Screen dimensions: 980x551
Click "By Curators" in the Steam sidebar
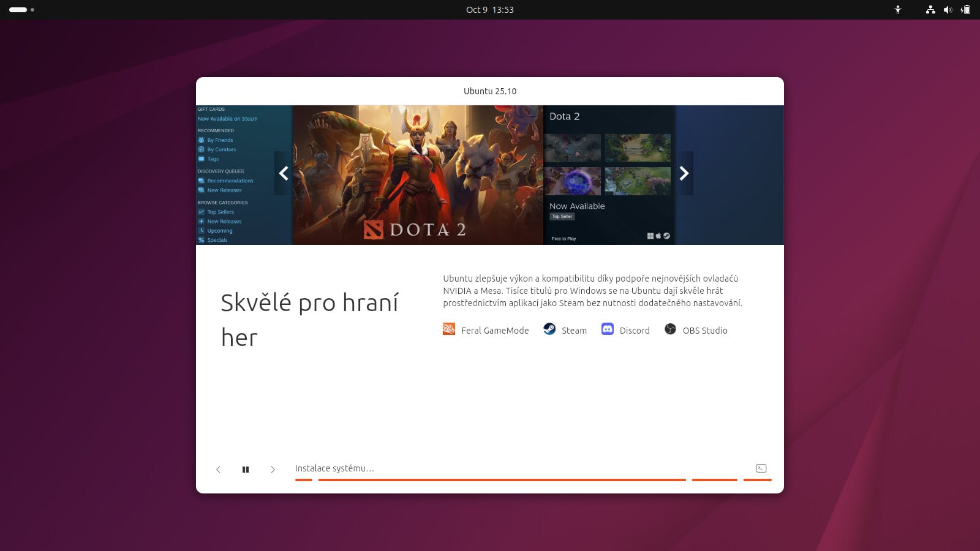221,149
